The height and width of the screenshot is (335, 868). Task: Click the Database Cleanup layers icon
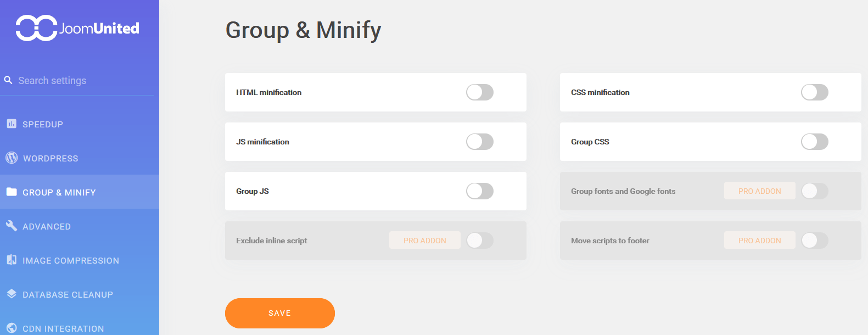tap(12, 294)
